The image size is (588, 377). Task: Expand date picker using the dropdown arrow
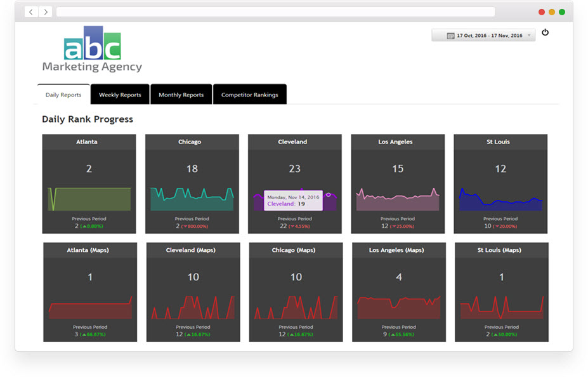(x=529, y=36)
